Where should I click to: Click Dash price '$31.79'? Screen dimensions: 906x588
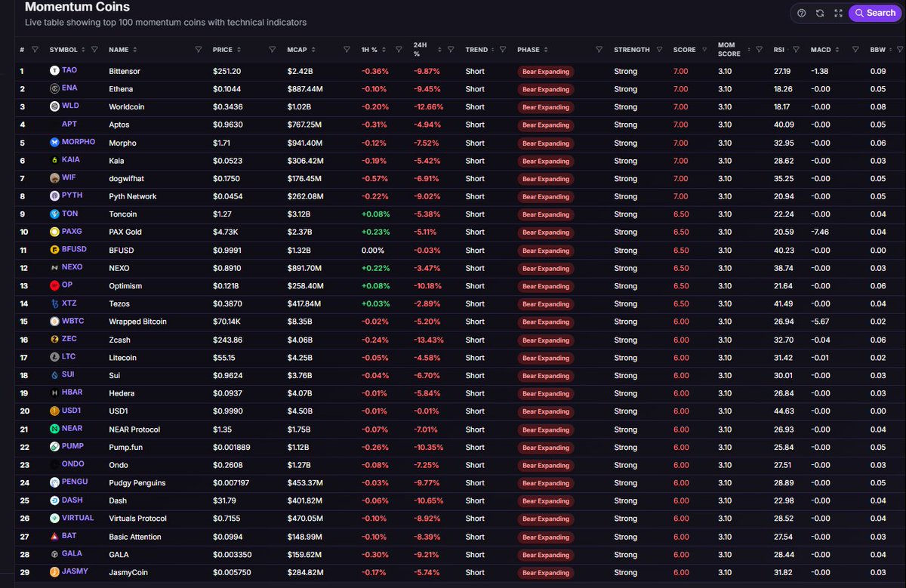[224, 500]
